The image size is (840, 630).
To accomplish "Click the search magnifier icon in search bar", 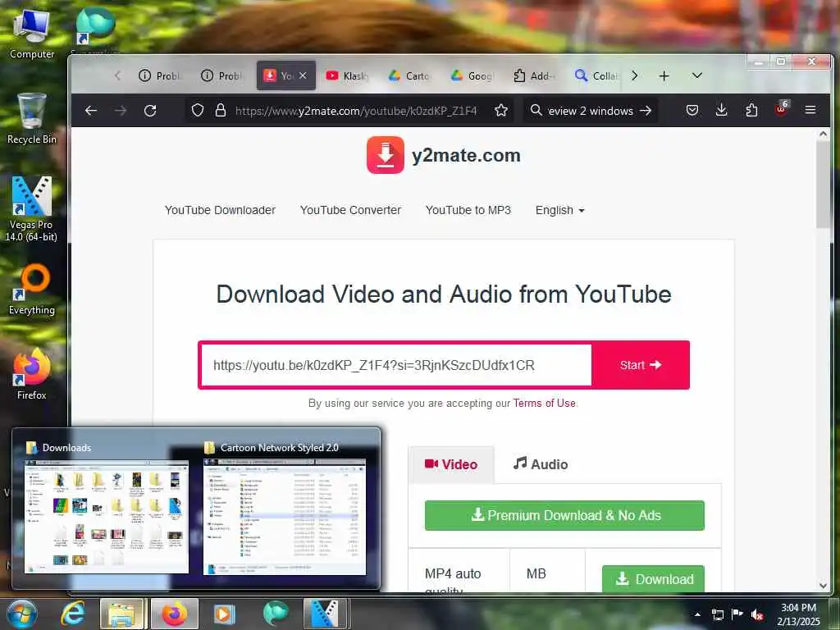I will pyautogui.click(x=536, y=111).
